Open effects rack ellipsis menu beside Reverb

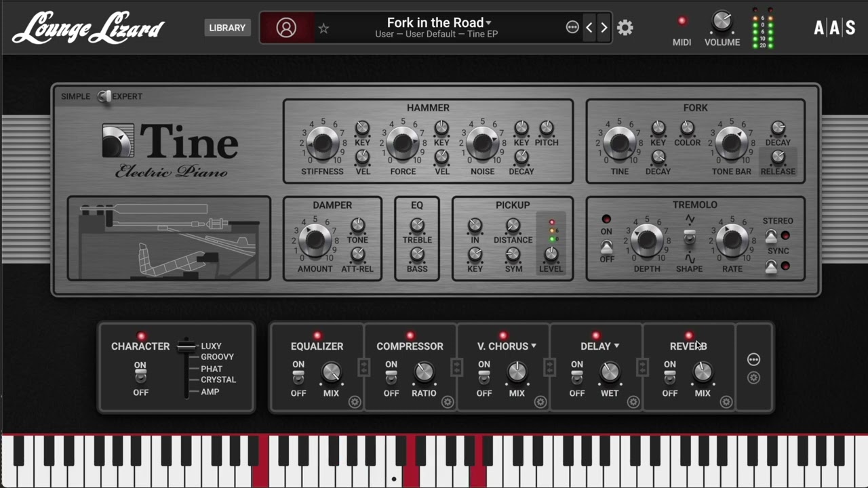[753, 359]
